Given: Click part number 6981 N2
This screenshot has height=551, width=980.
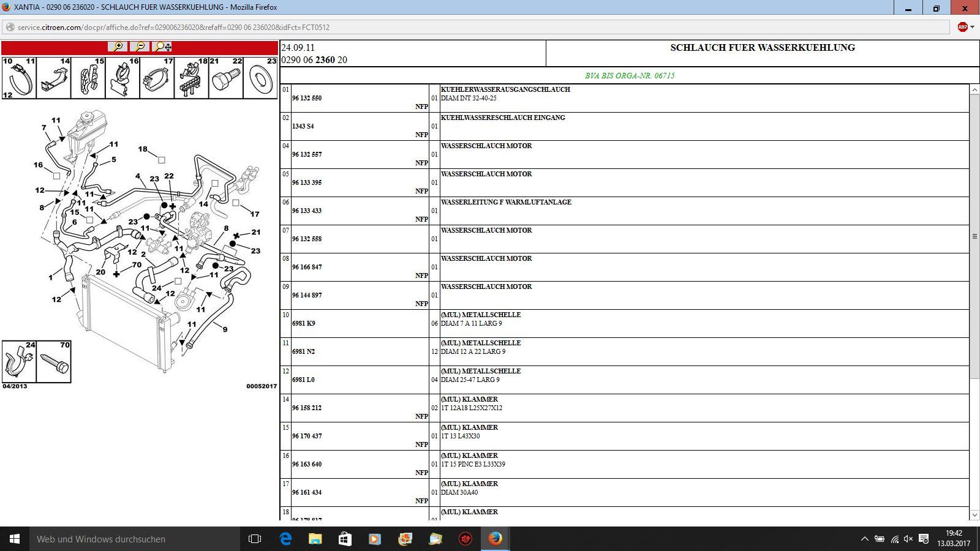Looking at the screenshot, I should [303, 351].
